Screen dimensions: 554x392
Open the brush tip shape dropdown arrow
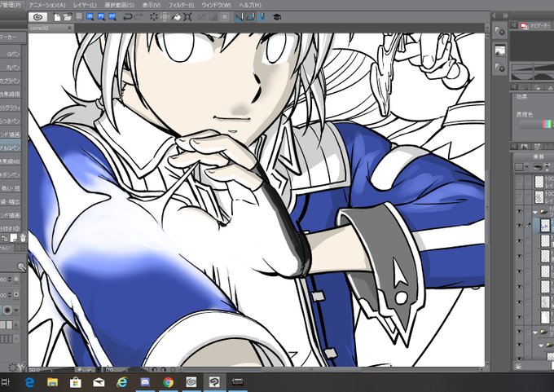pos(15,310)
